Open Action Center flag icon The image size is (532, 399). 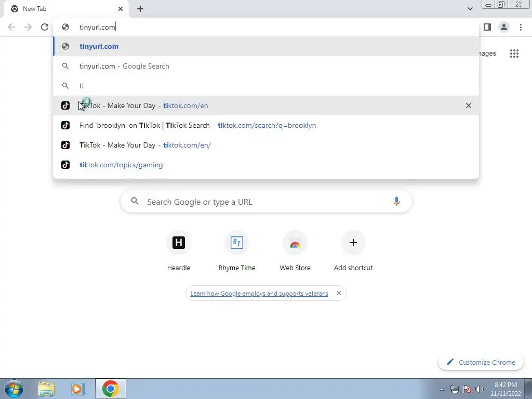467,389
